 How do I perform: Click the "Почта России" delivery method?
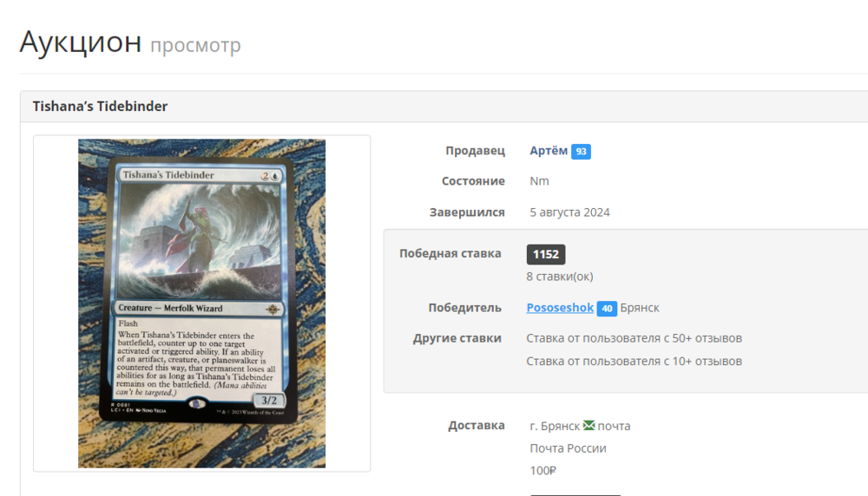tap(568, 448)
